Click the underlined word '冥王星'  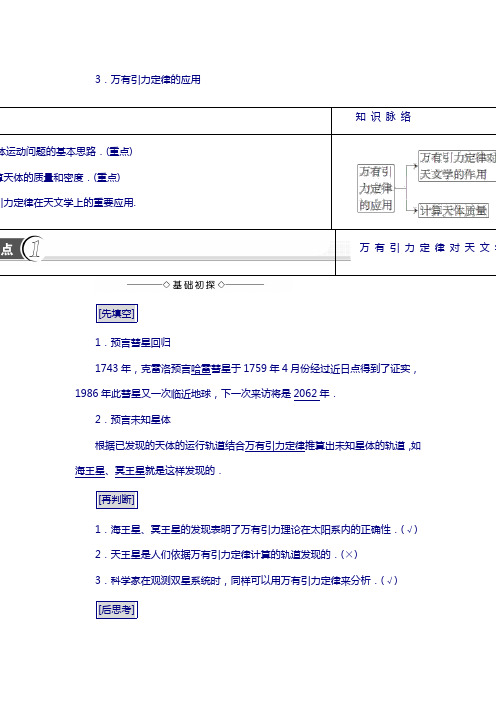coord(130,471)
